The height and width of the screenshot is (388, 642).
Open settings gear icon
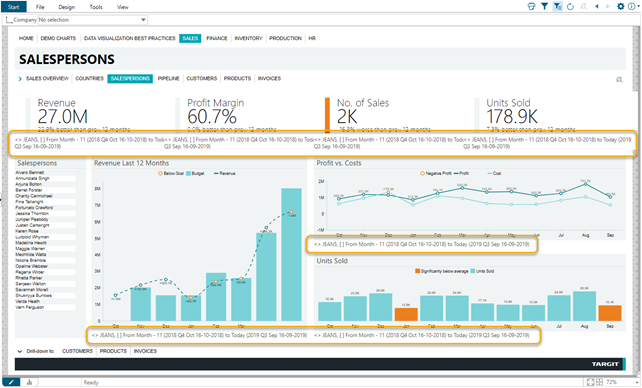pos(621,7)
